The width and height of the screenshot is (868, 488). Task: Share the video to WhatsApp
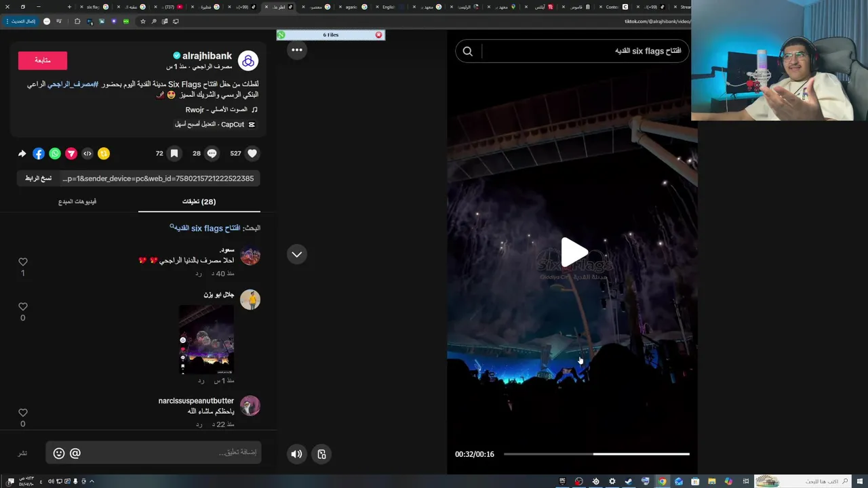[54, 153]
